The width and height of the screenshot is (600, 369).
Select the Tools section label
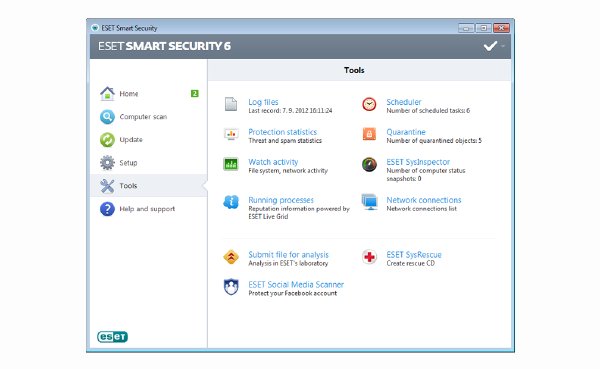[x=128, y=186]
